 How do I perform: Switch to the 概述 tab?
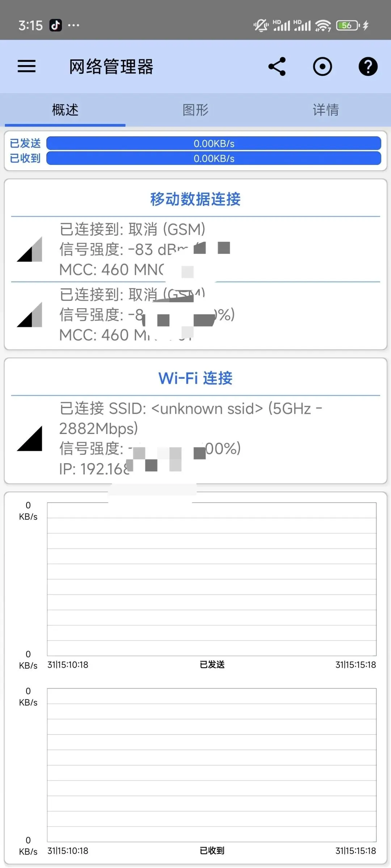(x=65, y=110)
